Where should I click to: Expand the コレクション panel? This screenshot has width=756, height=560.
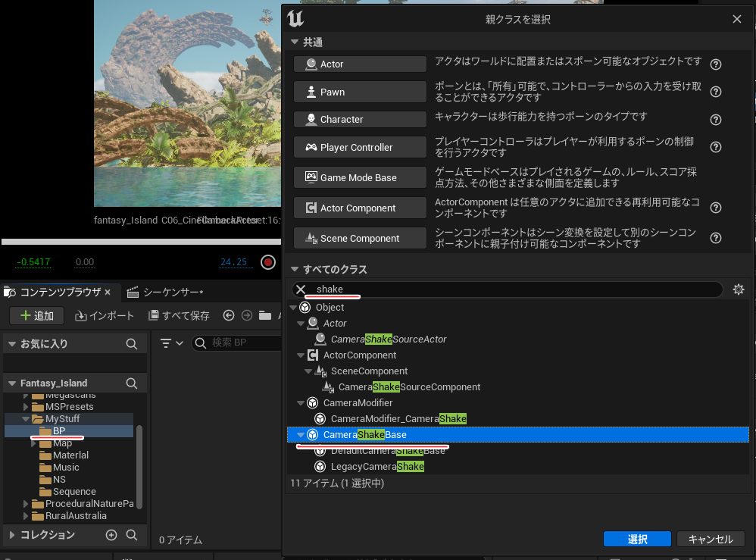[11, 535]
